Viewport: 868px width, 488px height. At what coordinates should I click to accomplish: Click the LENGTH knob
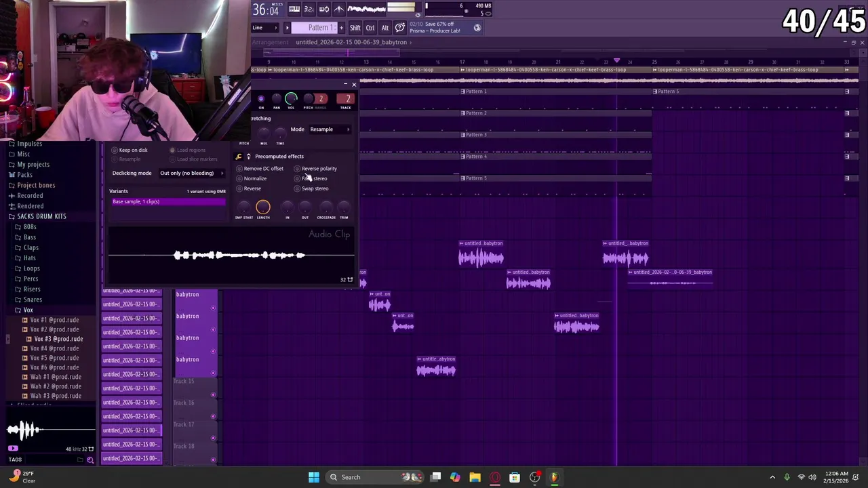coord(263,207)
